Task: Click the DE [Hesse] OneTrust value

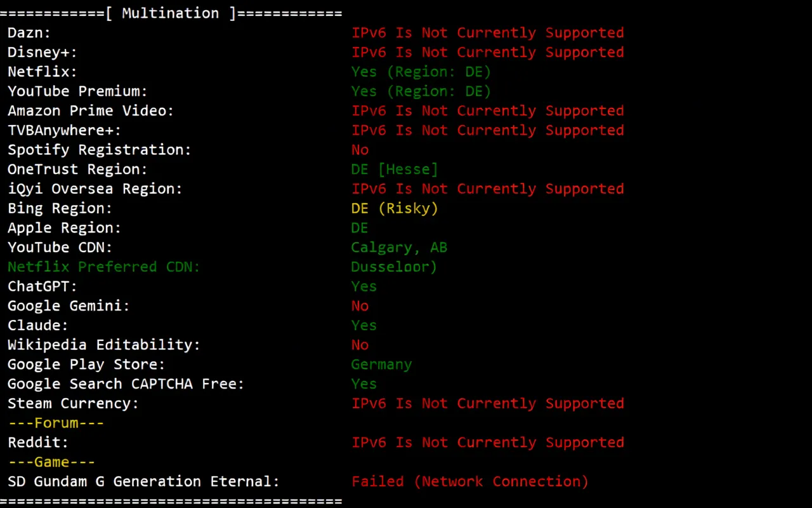Action: (394, 170)
